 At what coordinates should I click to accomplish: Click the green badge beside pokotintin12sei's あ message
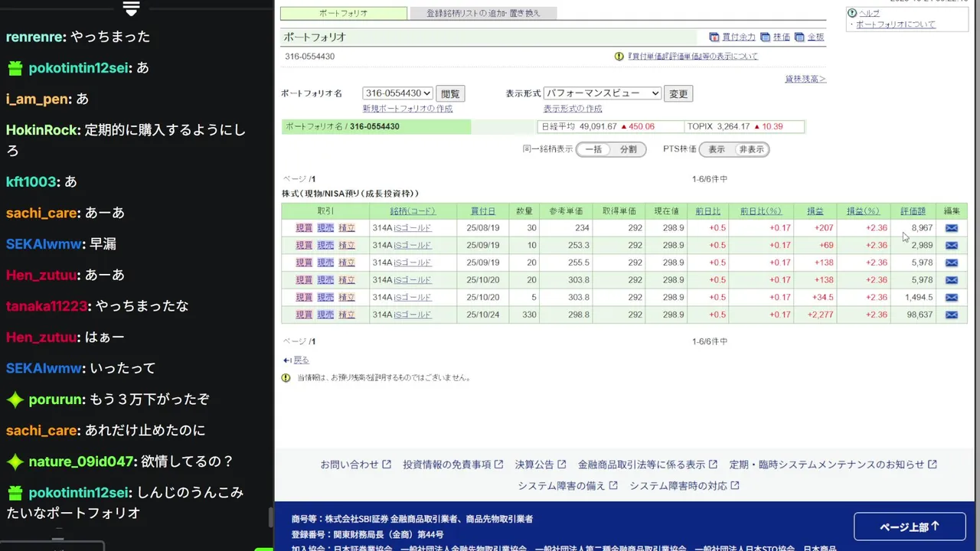pos(15,69)
